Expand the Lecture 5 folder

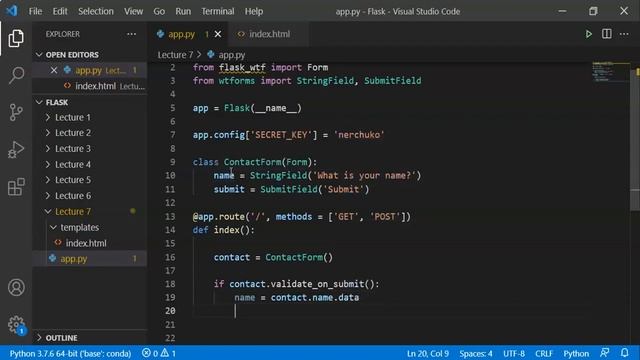[48, 180]
